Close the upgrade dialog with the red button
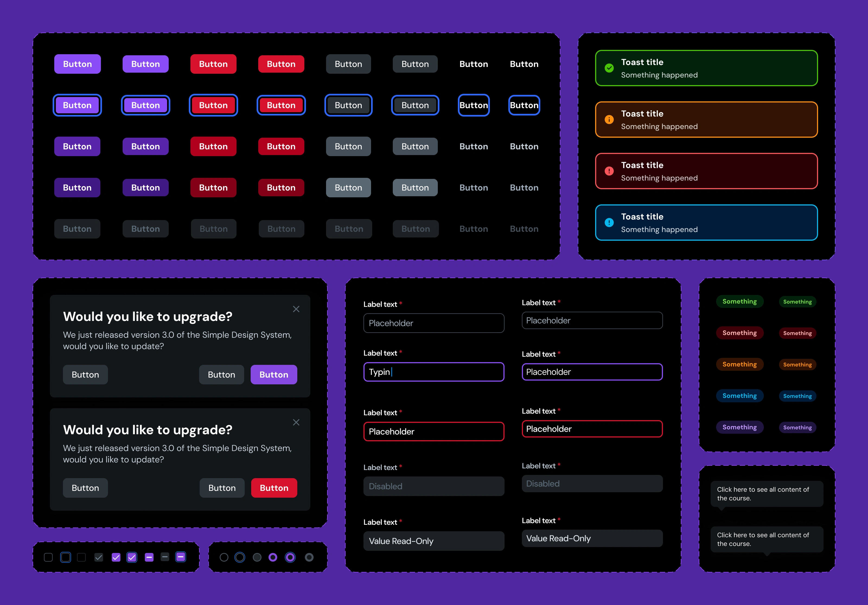The height and width of the screenshot is (605, 868). coord(296,423)
